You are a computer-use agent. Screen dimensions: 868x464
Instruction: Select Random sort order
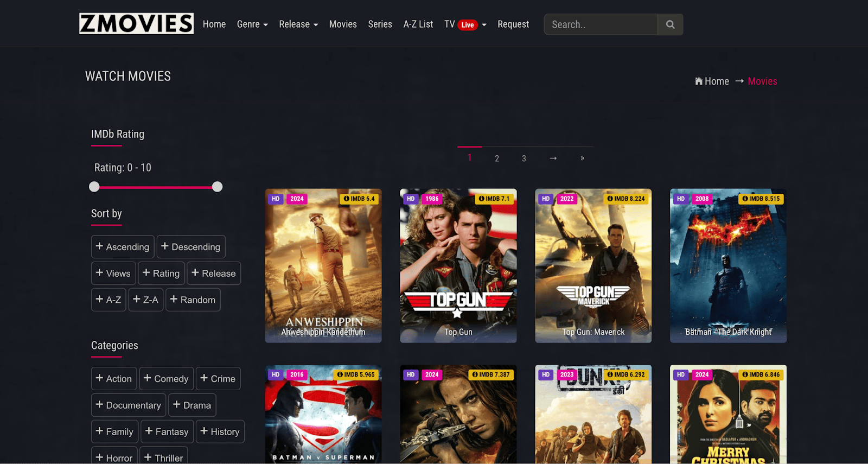(x=193, y=300)
